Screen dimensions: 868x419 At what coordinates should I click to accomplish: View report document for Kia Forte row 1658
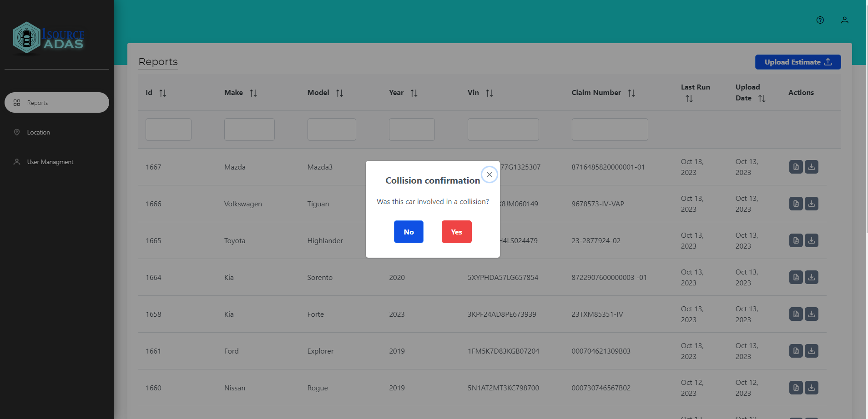[796, 314]
